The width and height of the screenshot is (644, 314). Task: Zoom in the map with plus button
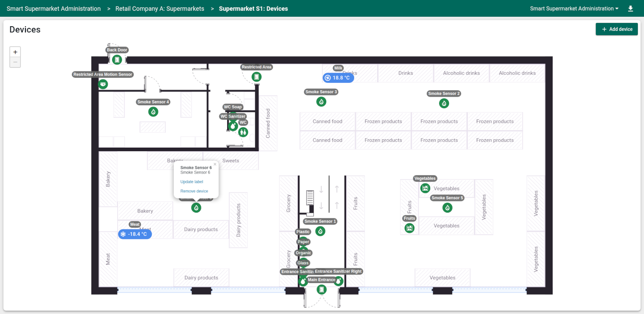pos(15,52)
